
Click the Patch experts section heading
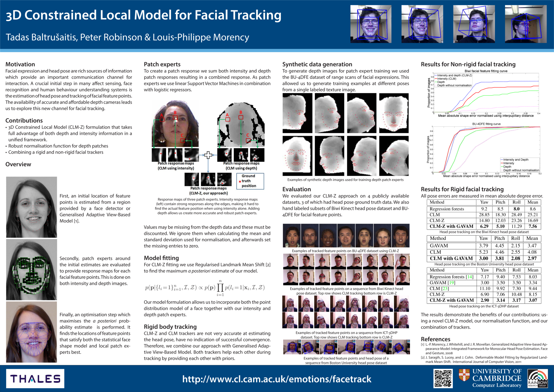coord(162,64)
